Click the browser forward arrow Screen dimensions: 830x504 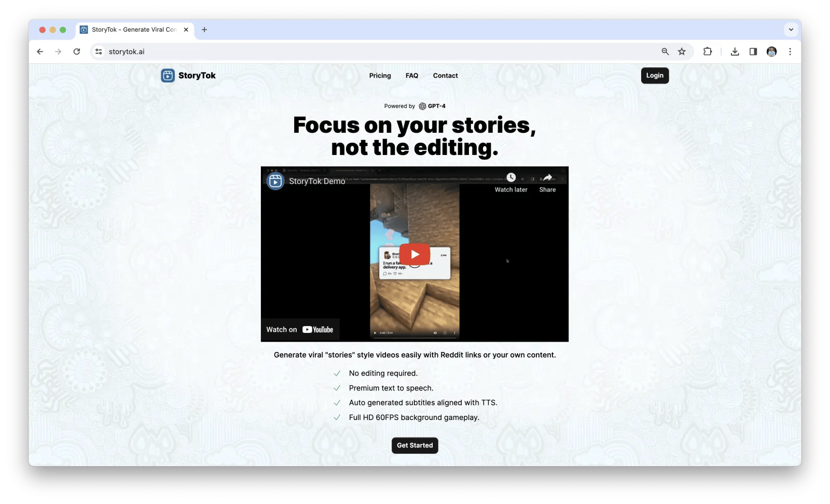tap(58, 52)
